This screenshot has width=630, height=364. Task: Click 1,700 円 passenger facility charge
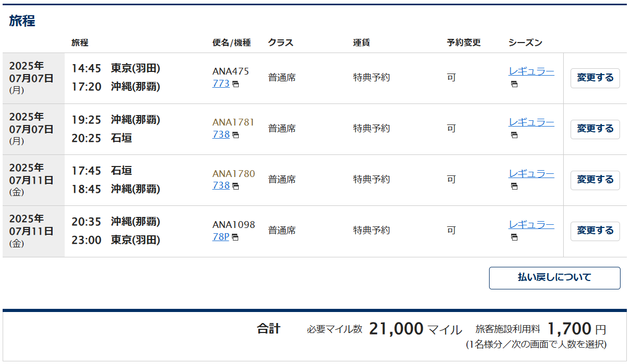coord(577,329)
